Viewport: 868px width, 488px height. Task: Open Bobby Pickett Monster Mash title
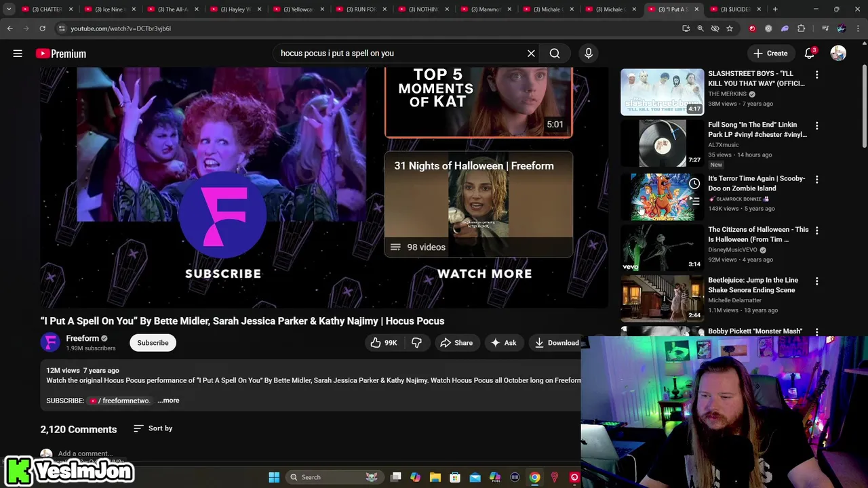(755, 331)
